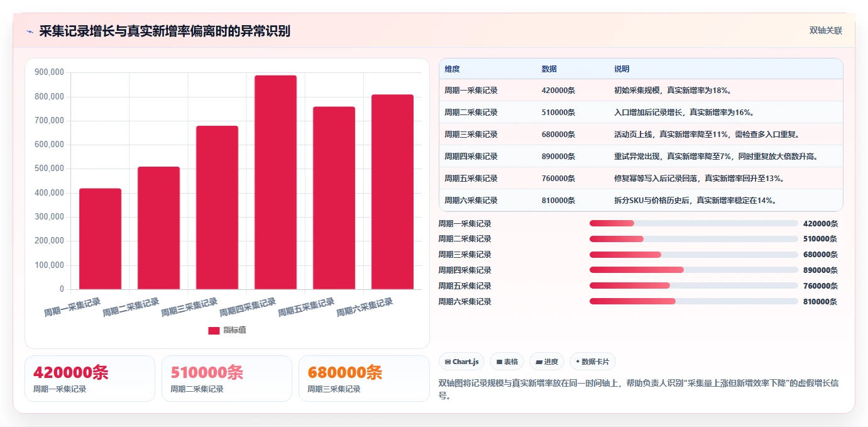Click description about 重试异常出现
Viewport: 868px width, 427px height.
pyautogui.click(x=717, y=157)
